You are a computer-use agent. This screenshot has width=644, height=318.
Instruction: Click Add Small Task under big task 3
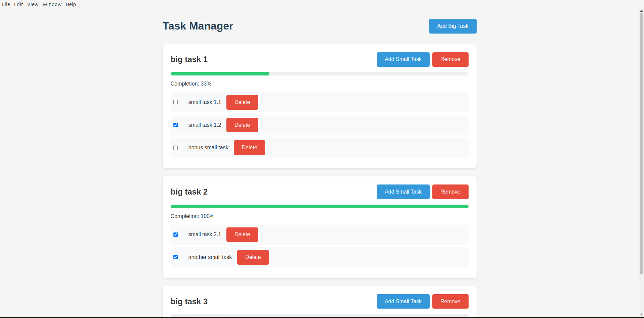(403, 301)
